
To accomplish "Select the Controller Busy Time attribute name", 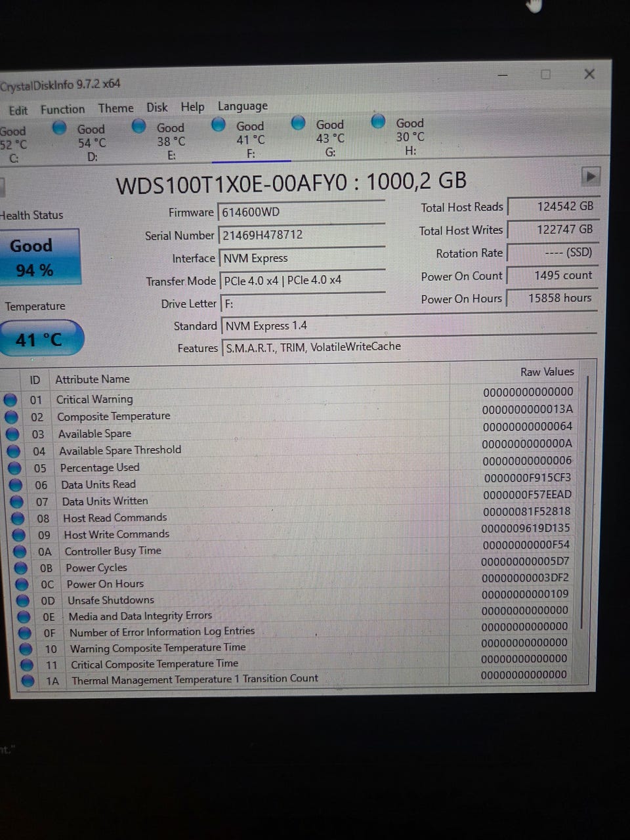I will (x=113, y=551).
